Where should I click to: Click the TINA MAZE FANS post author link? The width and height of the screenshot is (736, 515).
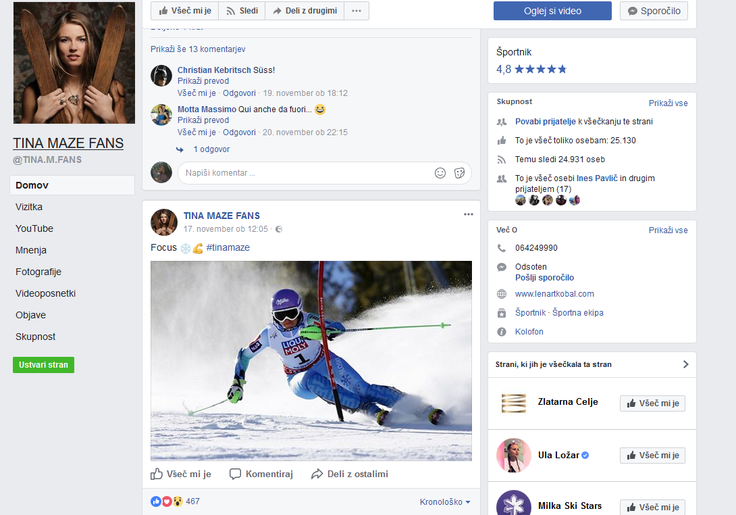[x=222, y=216]
